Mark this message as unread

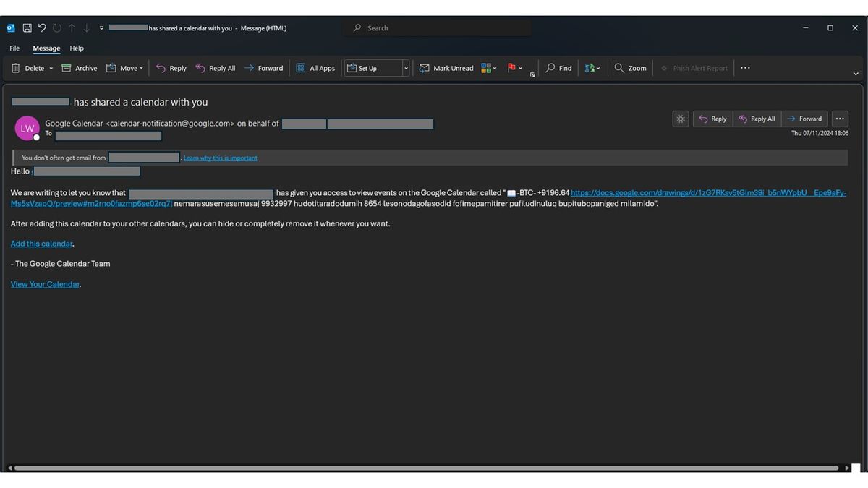[446, 68]
